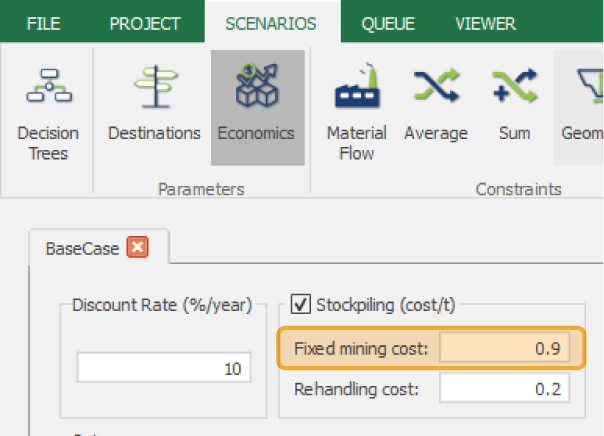This screenshot has width=604, height=436.
Task: Select the BaseCase scenario tab
Action: [82, 248]
